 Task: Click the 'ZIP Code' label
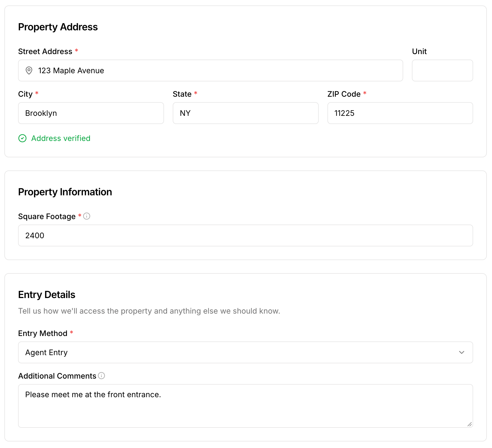pyautogui.click(x=344, y=94)
